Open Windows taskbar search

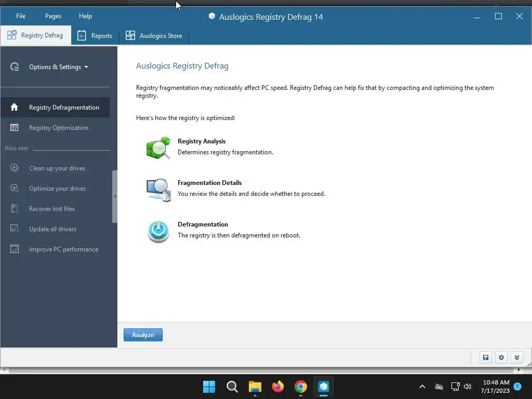[x=232, y=387]
